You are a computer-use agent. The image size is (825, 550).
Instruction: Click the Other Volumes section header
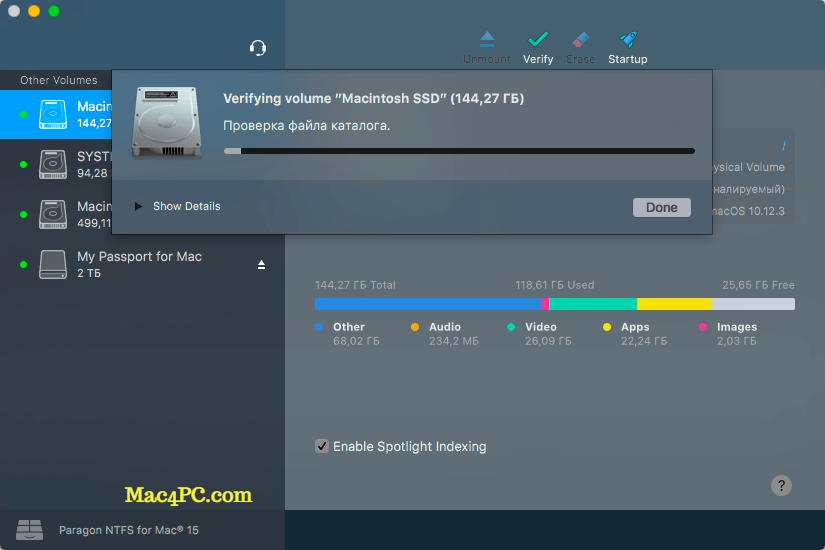pyautogui.click(x=59, y=80)
